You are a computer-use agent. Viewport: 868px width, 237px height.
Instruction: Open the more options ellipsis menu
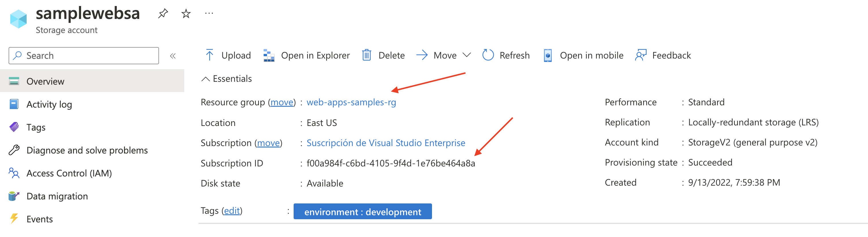pos(209,13)
